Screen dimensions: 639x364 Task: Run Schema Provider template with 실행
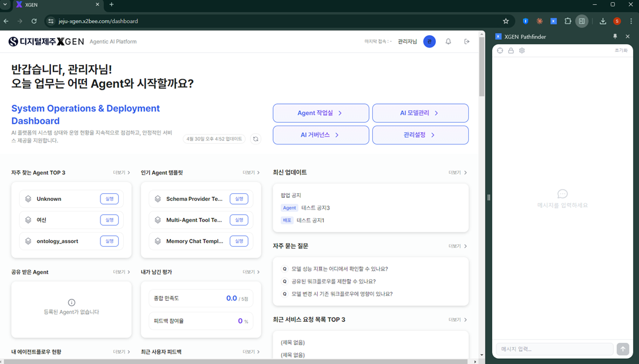(x=239, y=198)
